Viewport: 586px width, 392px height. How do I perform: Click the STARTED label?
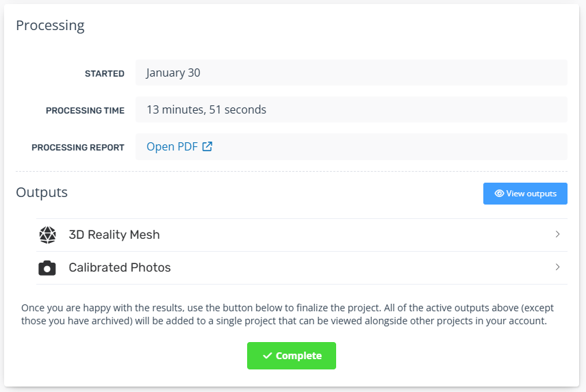click(x=104, y=74)
